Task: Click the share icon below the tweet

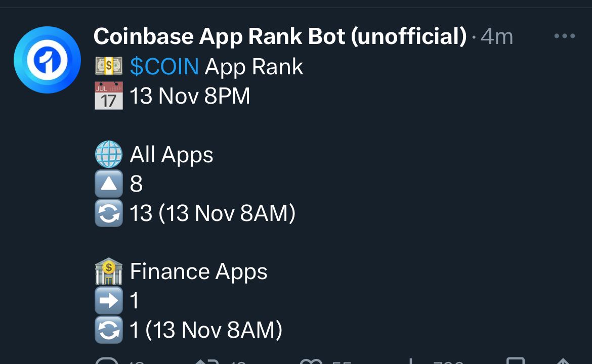Action: coord(563,360)
